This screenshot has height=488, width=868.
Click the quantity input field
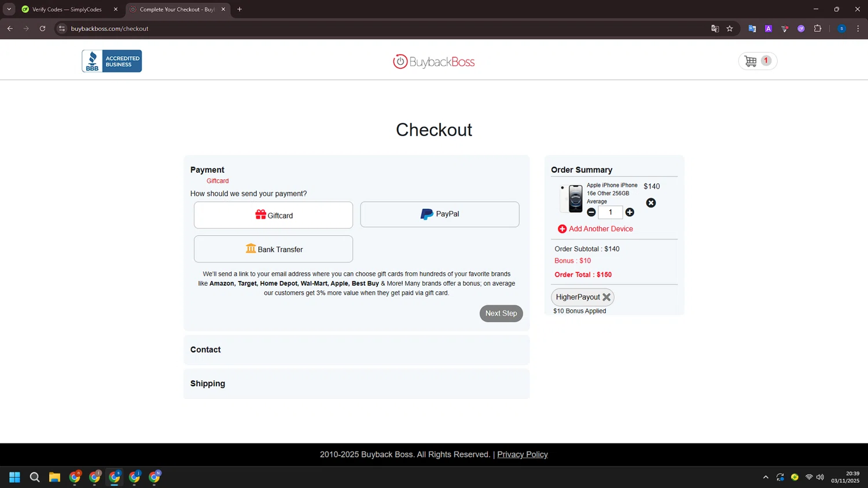[610, 212]
